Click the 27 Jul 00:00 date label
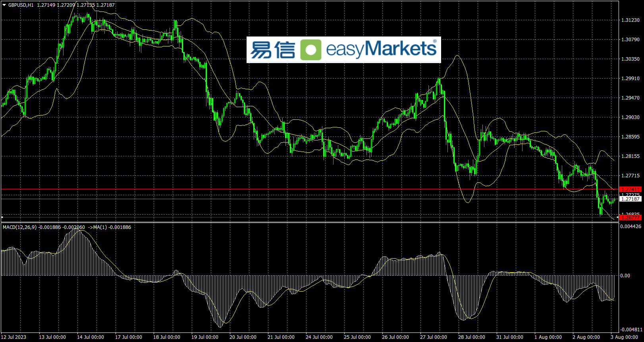644x342 pixels. 434,337
